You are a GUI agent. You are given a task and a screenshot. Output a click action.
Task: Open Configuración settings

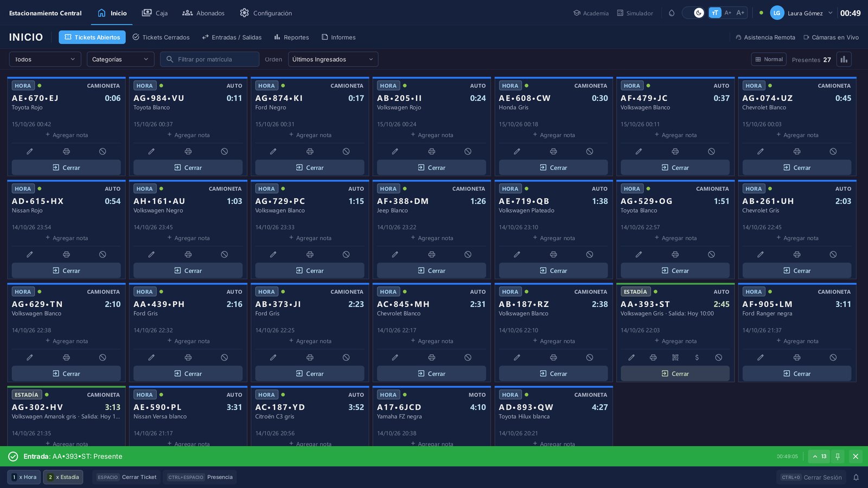point(266,13)
